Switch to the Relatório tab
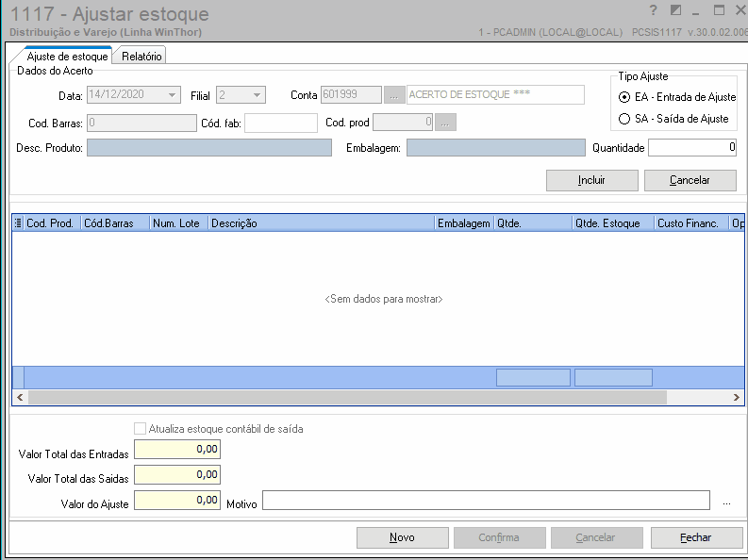The height and width of the screenshot is (560, 748). (141, 57)
